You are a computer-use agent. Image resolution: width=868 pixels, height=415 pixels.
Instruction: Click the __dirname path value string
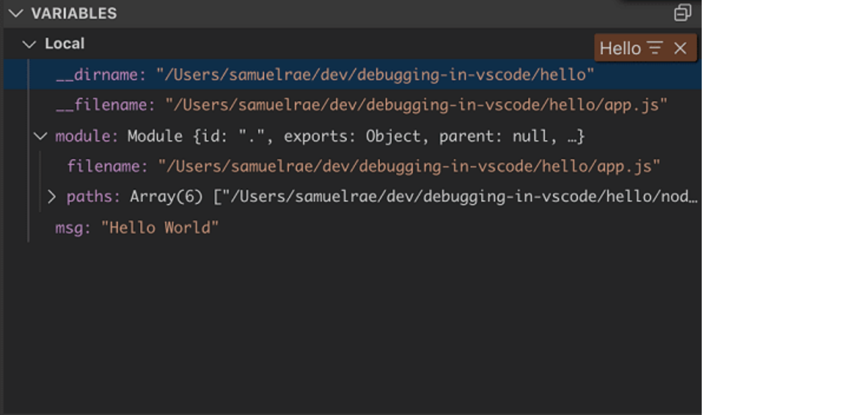coord(375,75)
